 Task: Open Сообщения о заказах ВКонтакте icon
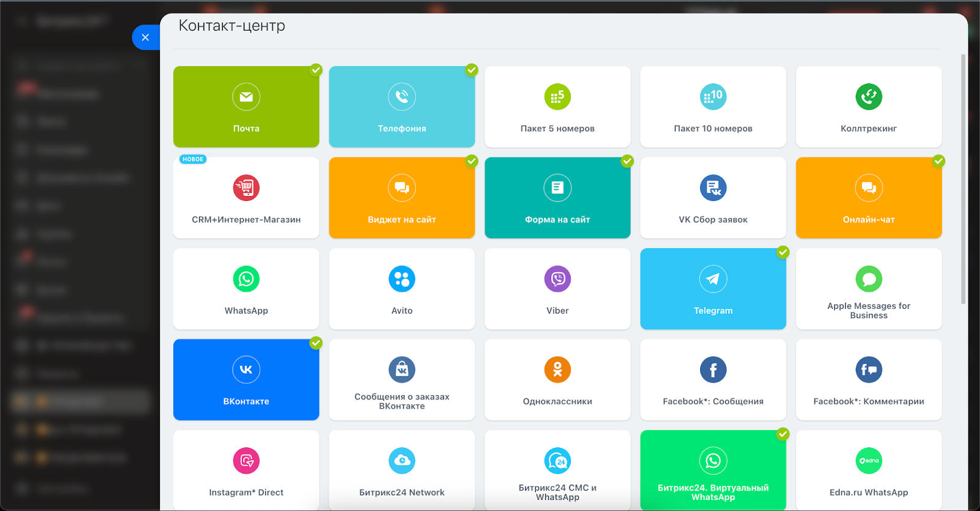coord(402,369)
